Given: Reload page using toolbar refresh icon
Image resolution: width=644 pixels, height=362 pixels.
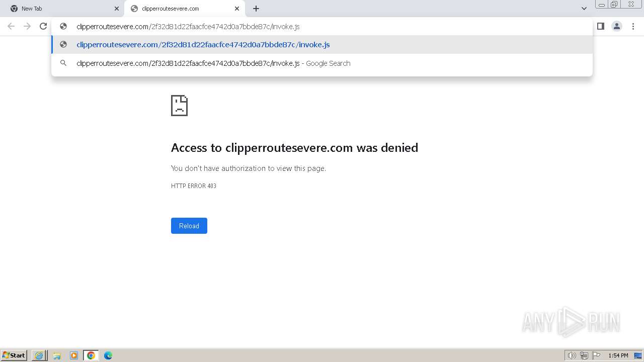Looking at the screenshot, I should coord(43,26).
